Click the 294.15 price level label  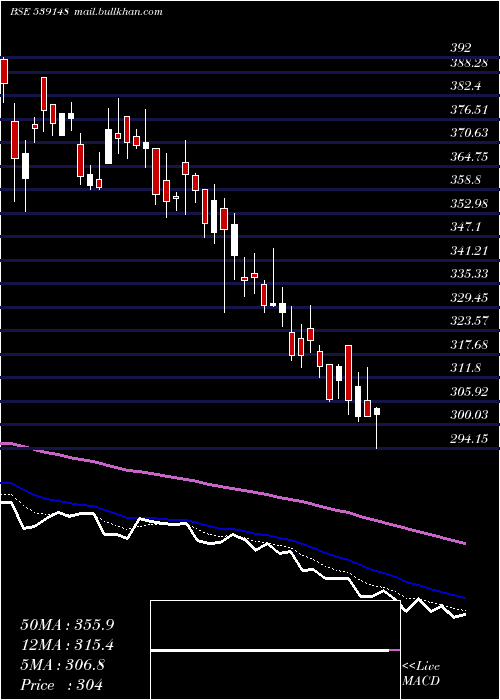point(469,439)
